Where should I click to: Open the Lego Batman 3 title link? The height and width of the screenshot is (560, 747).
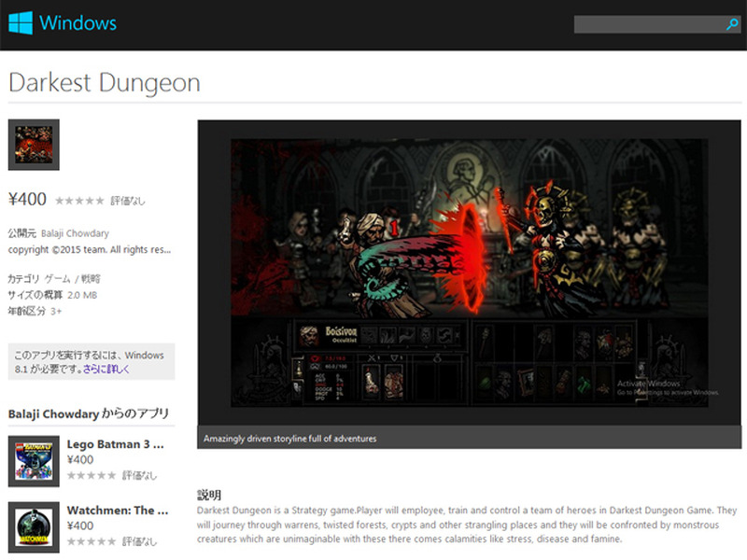(117, 444)
